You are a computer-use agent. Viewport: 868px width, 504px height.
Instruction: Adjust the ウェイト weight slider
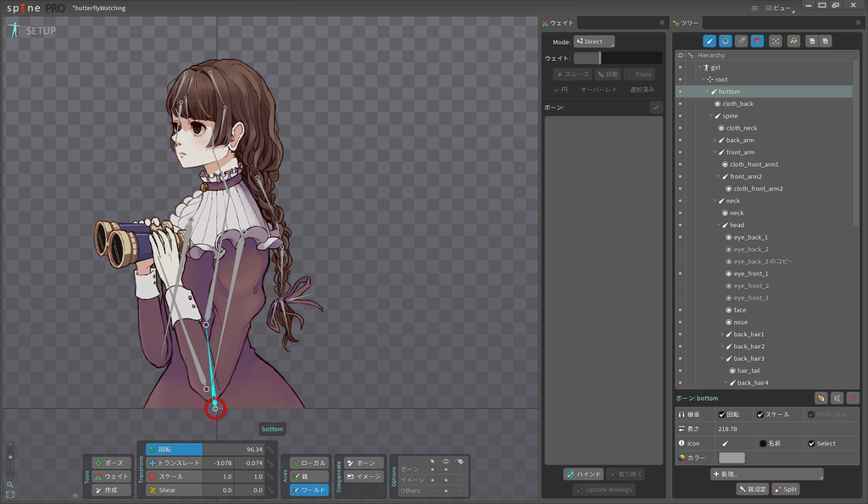(x=618, y=58)
